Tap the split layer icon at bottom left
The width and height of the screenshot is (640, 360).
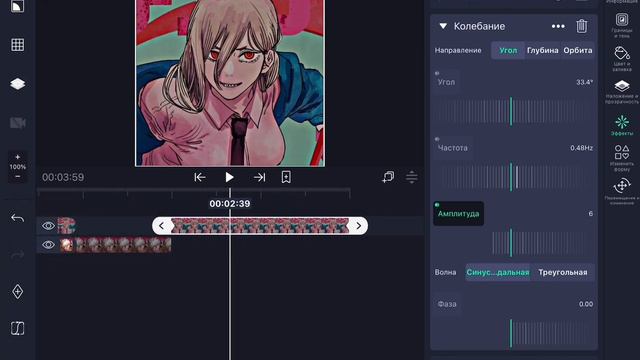(18, 328)
